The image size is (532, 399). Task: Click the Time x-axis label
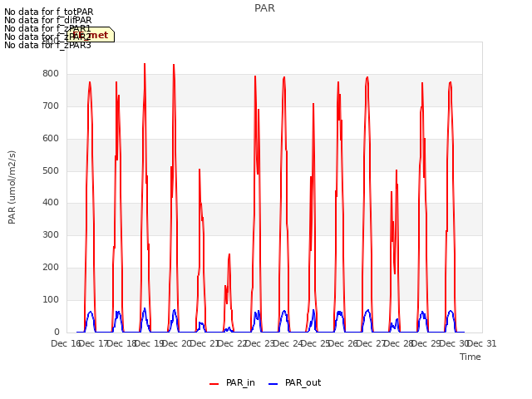click(x=470, y=357)
